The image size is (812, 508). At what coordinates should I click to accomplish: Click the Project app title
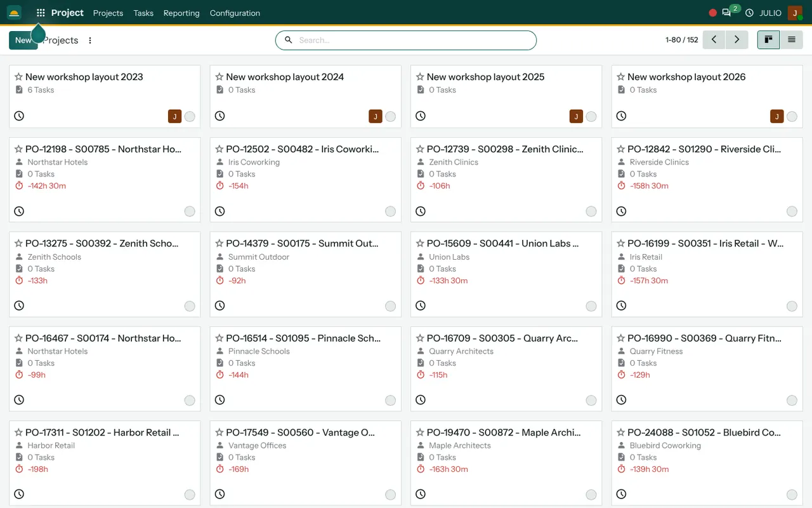(67, 13)
